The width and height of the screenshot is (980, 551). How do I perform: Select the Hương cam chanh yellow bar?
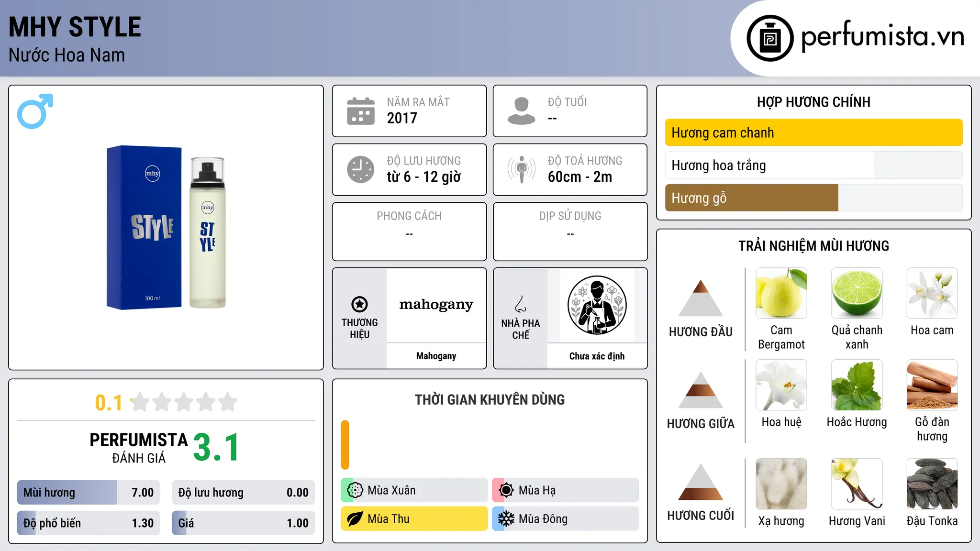tap(813, 132)
